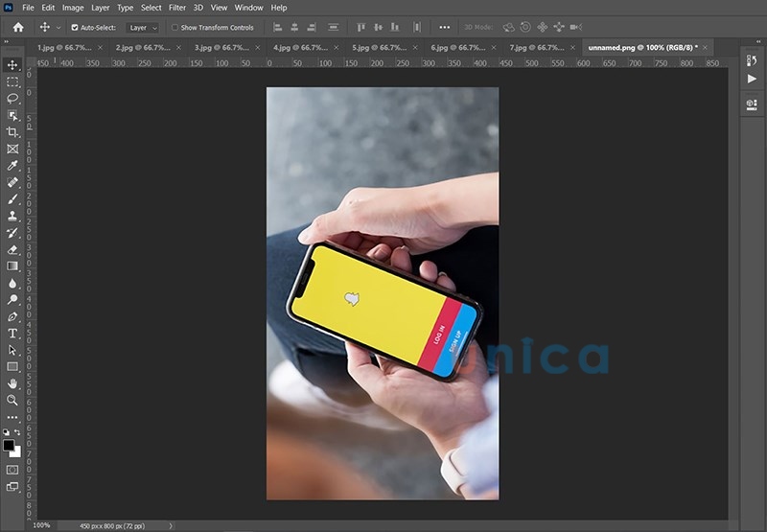Toggle Quick Mask mode icon

(x=12, y=470)
